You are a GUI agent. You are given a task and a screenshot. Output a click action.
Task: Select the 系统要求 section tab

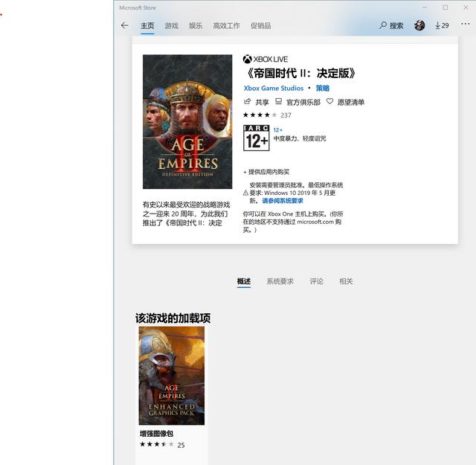[280, 281]
